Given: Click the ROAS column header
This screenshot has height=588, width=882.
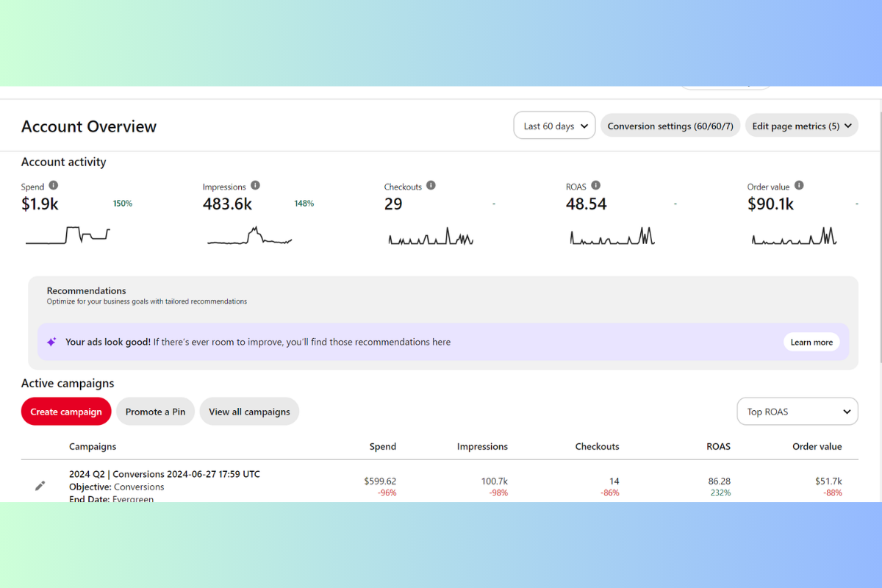Looking at the screenshot, I should tap(717, 446).
